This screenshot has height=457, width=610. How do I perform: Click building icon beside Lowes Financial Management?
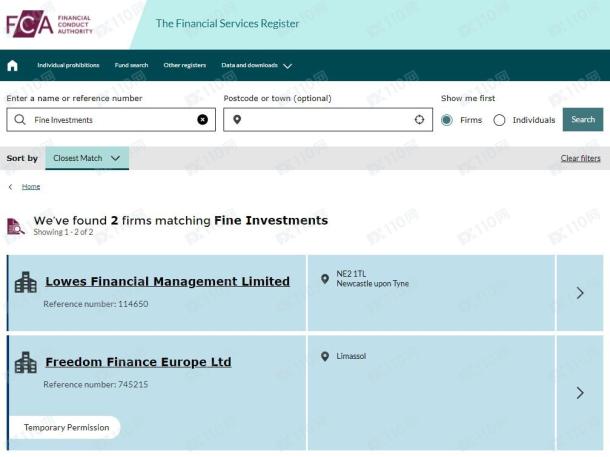point(26,282)
